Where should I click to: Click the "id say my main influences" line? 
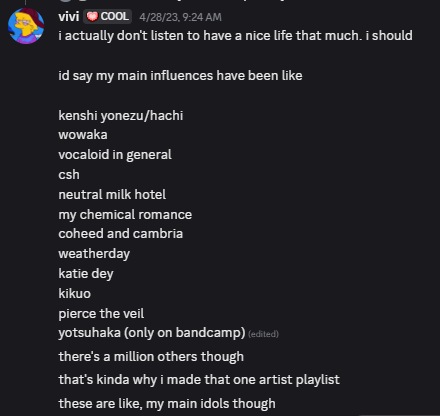pos(180,76)
